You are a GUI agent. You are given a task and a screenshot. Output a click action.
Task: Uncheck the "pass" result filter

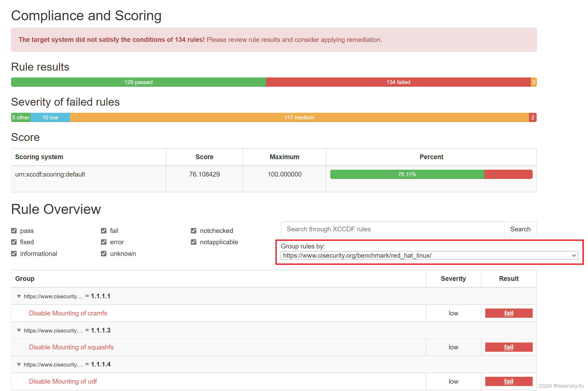pos(14,231)
